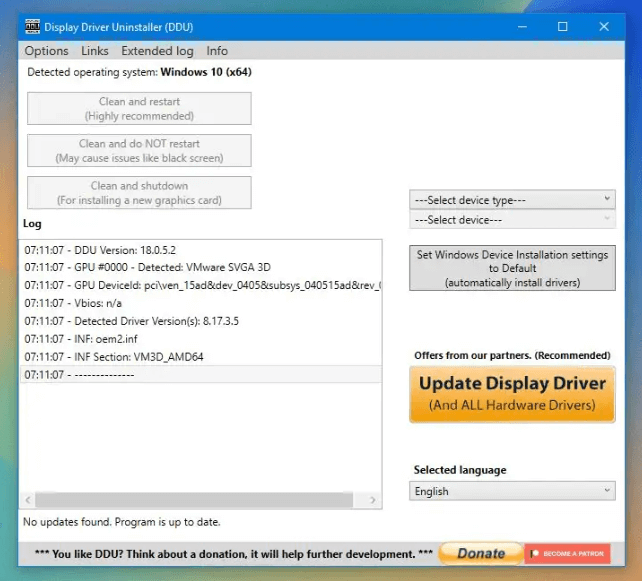642x581 pixels.
Task: Open the Links menu
Action: pos(95,51)
